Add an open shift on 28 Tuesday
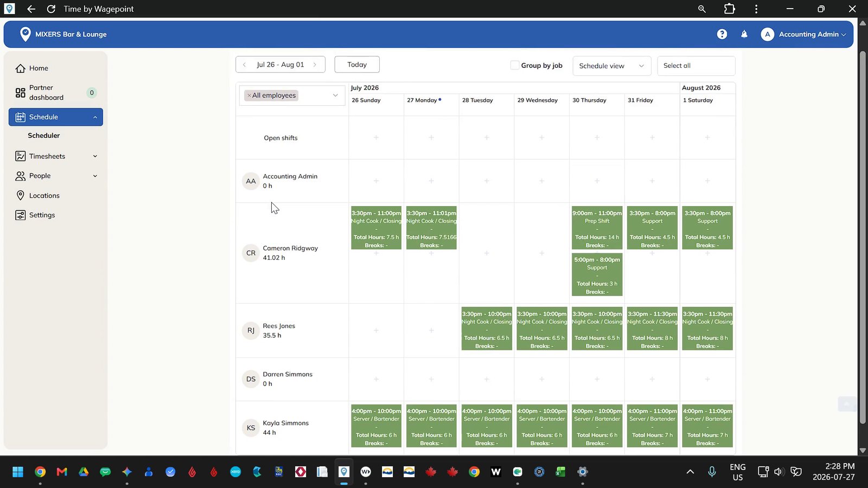This screenshot has height=488, width=868. [487, 138]
